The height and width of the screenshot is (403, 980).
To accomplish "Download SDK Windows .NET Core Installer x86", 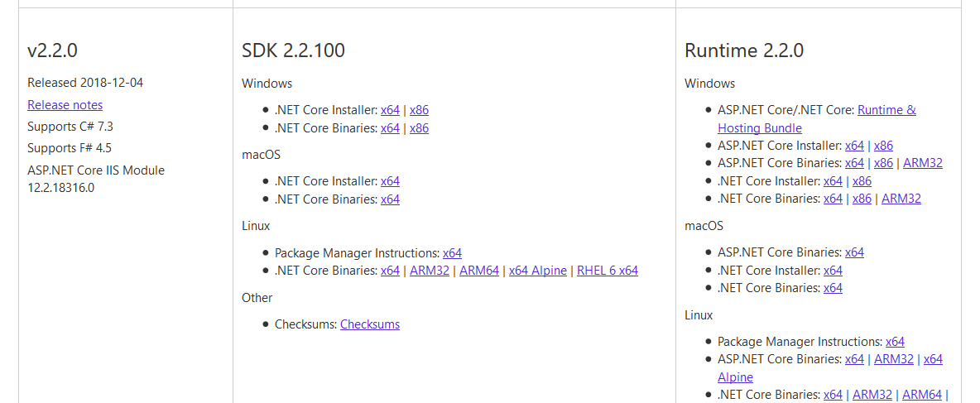I will (x=420, y=110).
